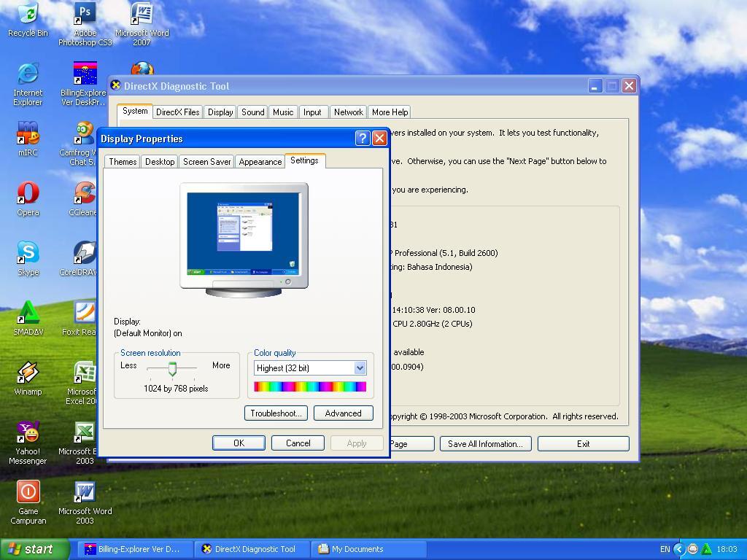Open Microsoft Word 2003 desktop icon

(85, 502)
